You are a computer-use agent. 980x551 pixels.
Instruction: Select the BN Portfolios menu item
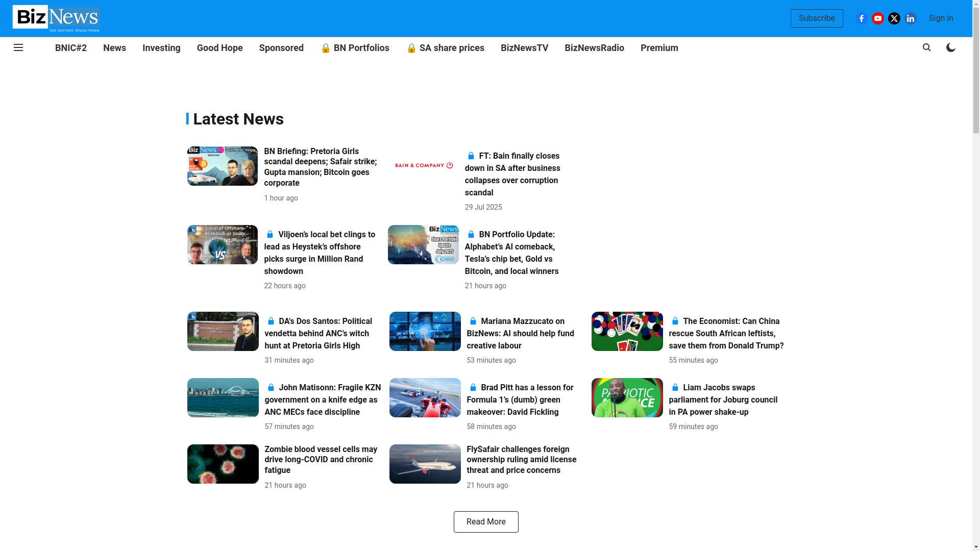click(x=355, y=48)
